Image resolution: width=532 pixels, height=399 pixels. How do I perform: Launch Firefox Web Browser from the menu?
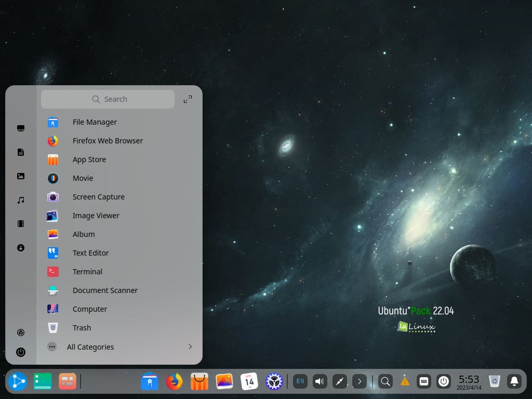(120, 141)
